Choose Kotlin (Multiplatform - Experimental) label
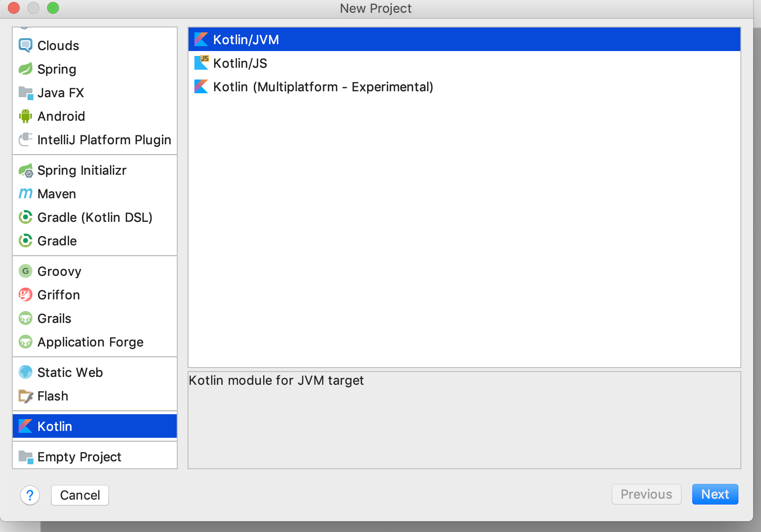This screenshot has width=761, height=532. point(324,87)
